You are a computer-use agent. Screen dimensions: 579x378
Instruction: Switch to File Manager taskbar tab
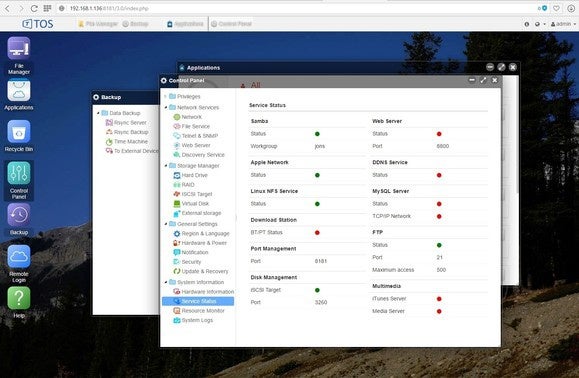click(x=98, y=24)
